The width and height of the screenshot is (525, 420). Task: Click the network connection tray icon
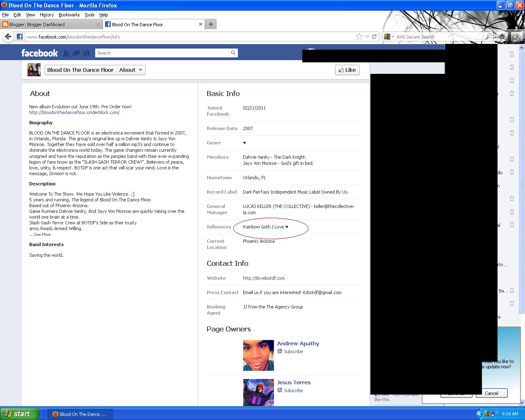tap(494, 414)
